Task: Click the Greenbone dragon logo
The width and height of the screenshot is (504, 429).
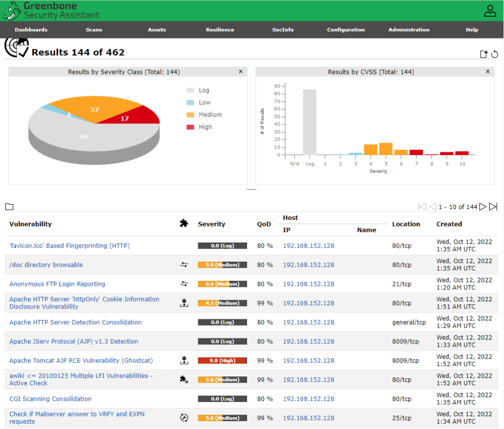Action: tap(12, 11)
